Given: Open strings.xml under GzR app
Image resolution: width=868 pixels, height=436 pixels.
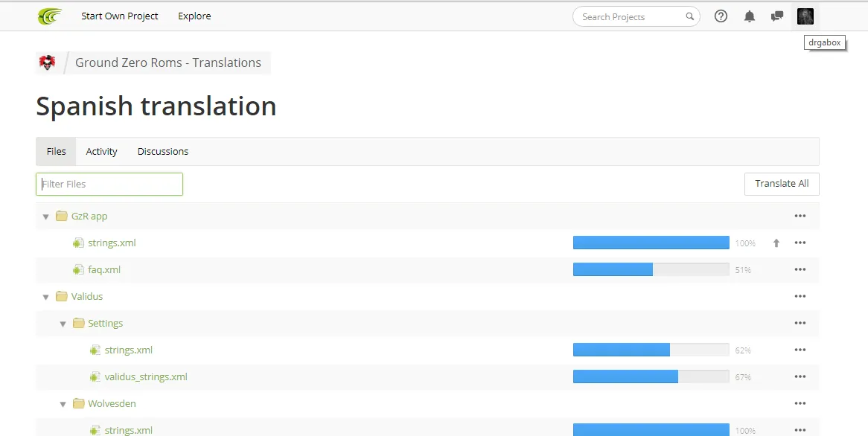Looking at the screenshot, I should pos(112,243).
